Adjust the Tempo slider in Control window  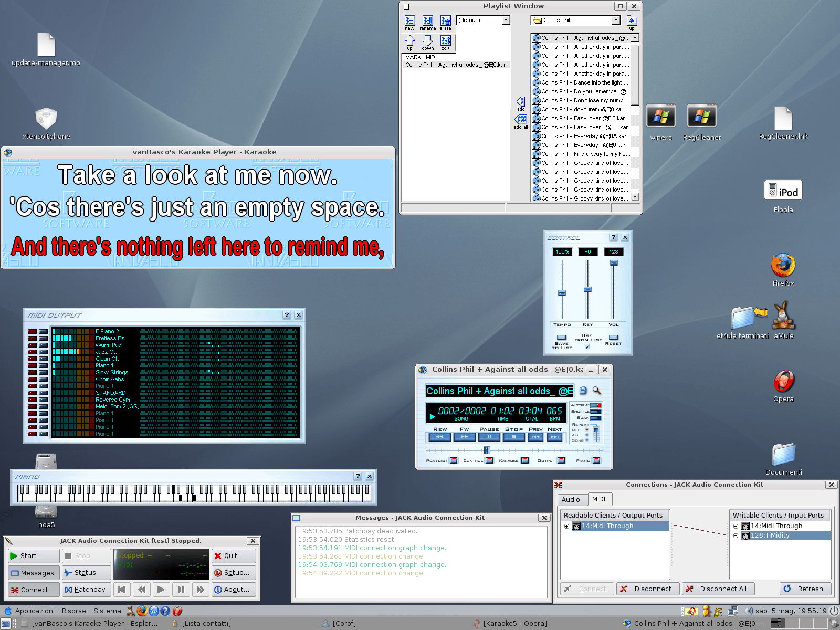click(x=562, y=295)
